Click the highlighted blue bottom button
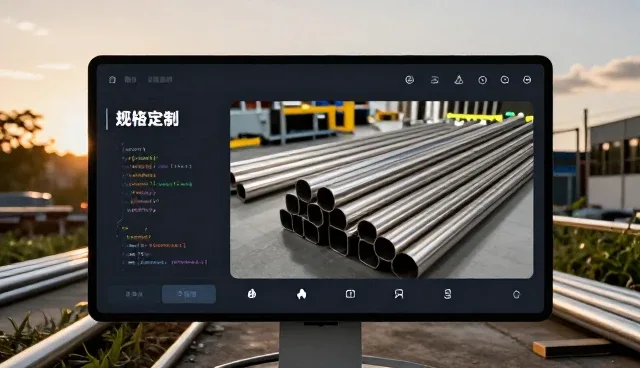The image size is (640, 368). click(x=189, y=294)
